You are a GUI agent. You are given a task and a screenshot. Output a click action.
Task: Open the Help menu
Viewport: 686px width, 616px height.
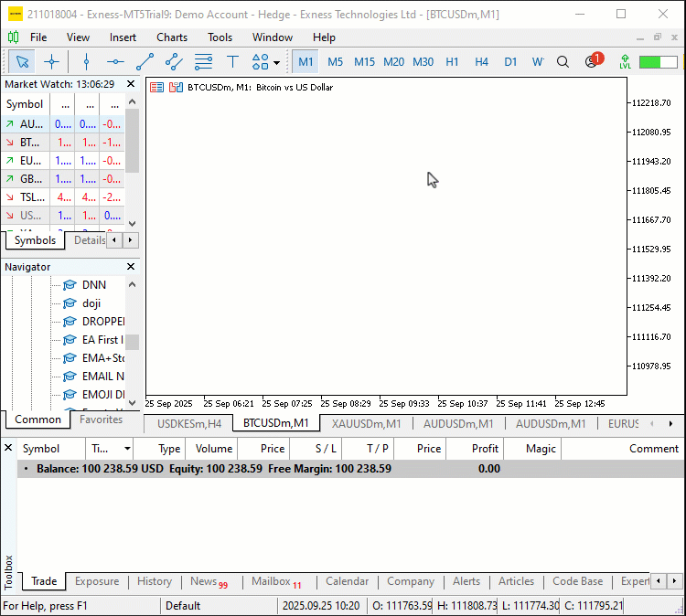tap(324, 37)
